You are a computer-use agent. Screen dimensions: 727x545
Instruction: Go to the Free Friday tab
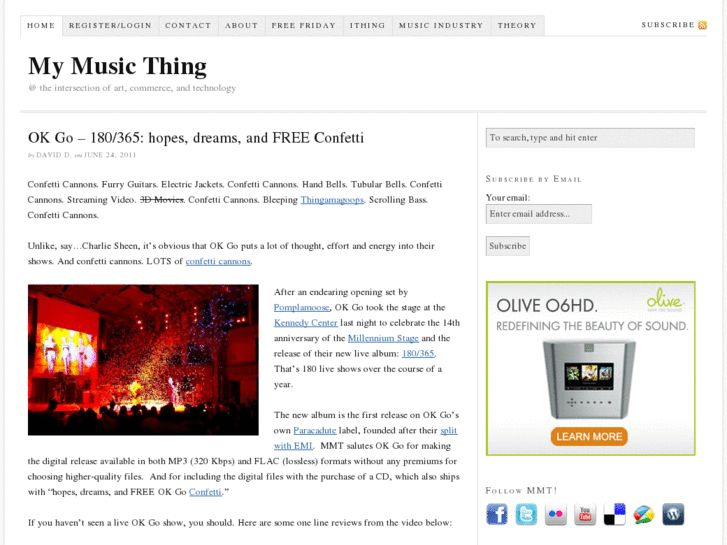click(x=304, y=26)
